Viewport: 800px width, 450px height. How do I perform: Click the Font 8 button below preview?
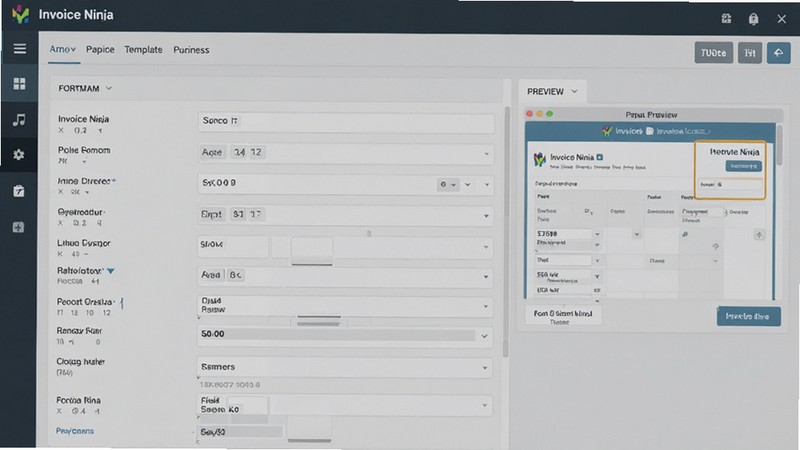point(563,314)
